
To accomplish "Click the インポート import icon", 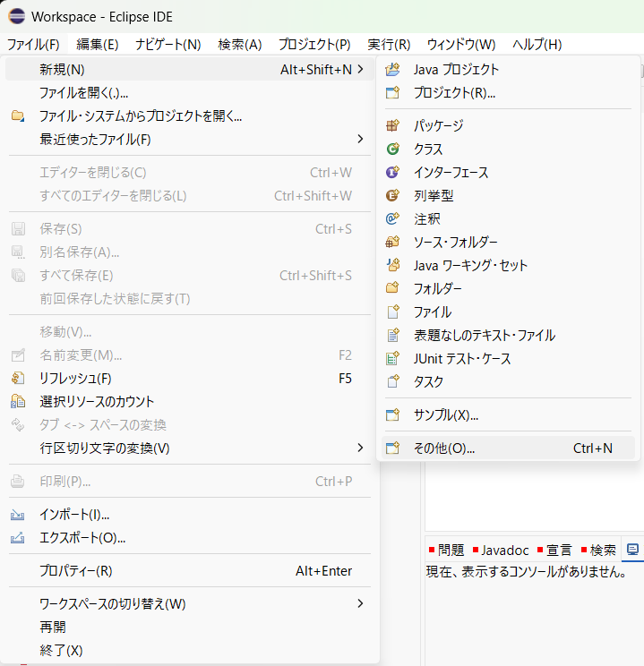I will coord(18,516).
